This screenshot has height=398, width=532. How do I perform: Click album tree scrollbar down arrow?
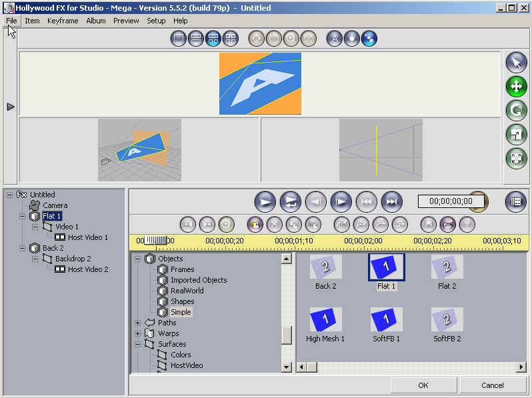[x=287, y=367]
